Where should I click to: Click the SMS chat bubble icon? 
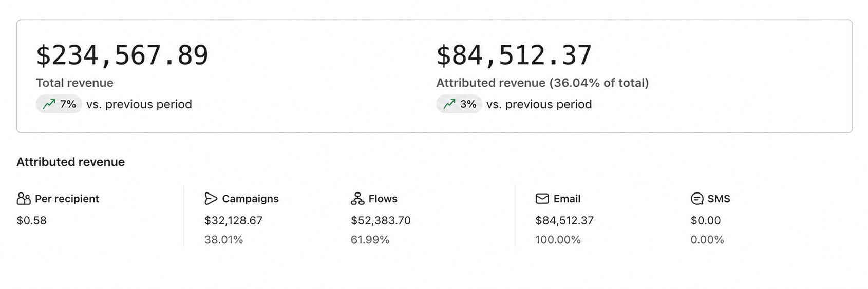click(697, 199)
